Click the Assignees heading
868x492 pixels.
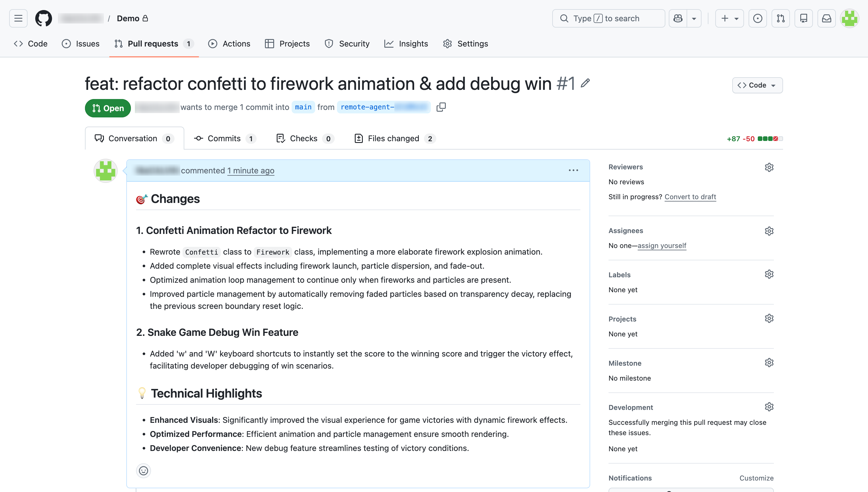click(626, 231)
